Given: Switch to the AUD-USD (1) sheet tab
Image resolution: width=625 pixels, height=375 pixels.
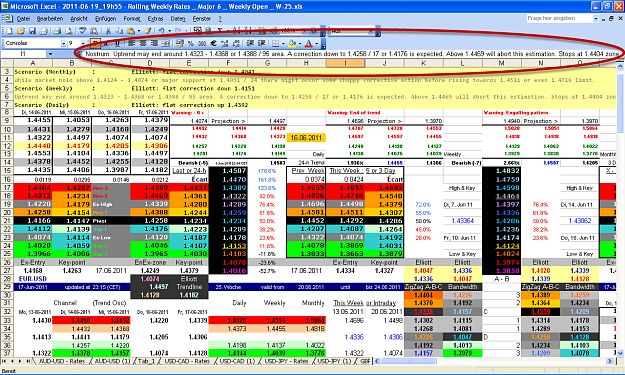Looking at the screenshot, I should point(112,361).
